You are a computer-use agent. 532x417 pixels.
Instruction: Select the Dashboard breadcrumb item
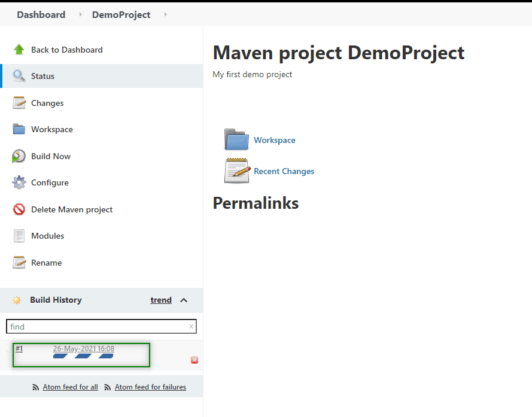[41, 14]
